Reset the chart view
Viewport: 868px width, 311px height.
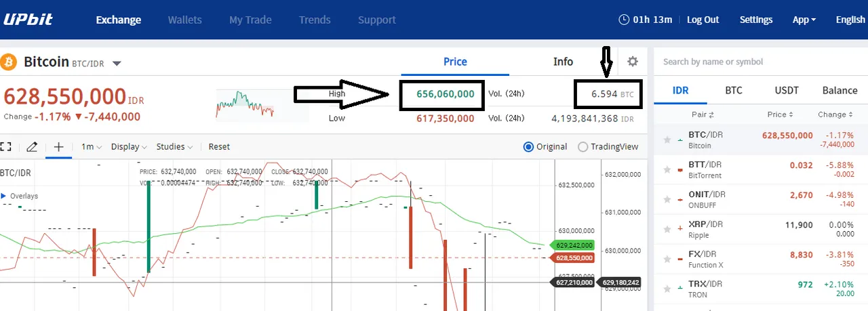click(x=219, y=146)
